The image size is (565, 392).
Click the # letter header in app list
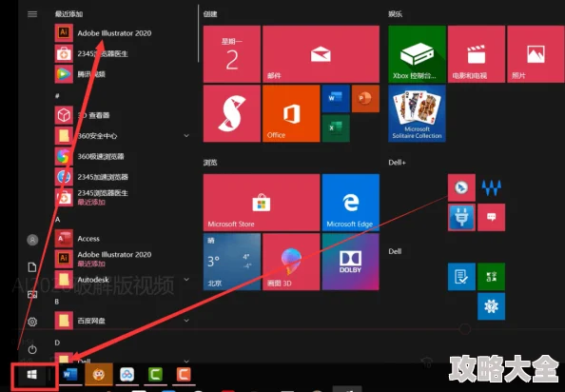click(x=57, y=96)
